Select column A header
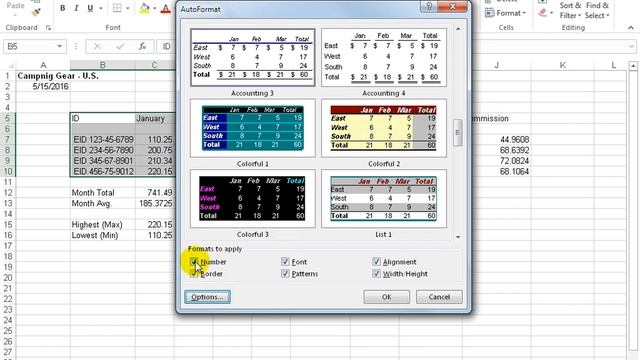 pyautogui.click(x=43, y=65)
